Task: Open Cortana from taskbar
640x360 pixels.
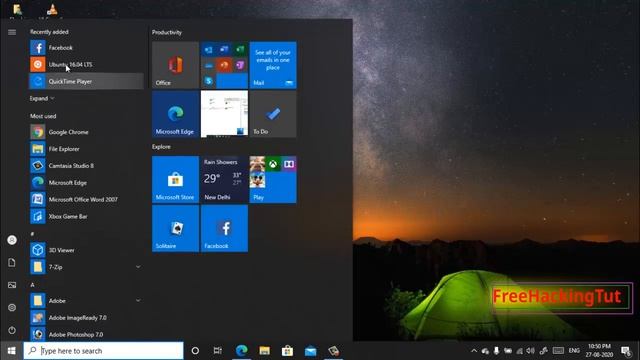Action: click(195, 351)
